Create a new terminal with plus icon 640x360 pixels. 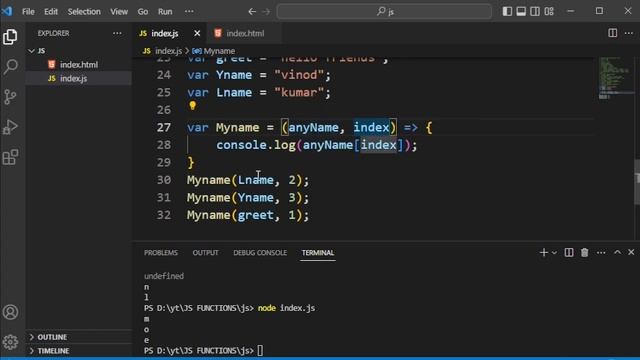543,253
